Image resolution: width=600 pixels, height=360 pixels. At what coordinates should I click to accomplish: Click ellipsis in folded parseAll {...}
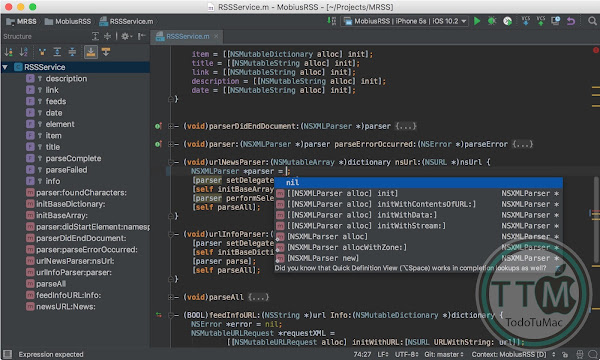pos(259,297)
